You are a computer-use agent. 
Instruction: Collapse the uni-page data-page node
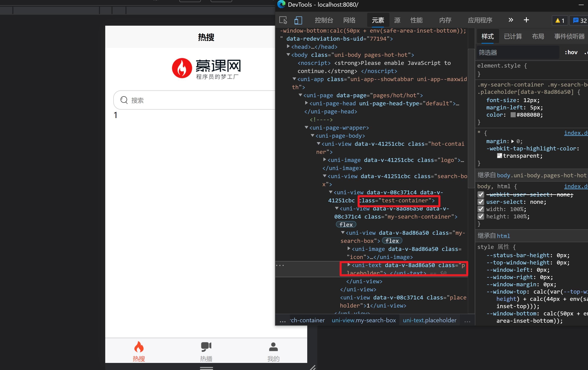pos(300,95)
